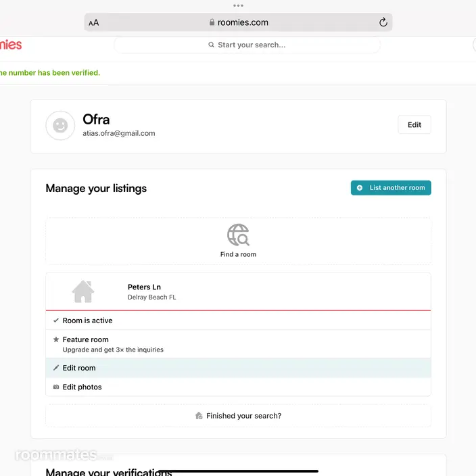Select Edit room
This screenshot has height=476, width=476.
pyautogui.click(x=238, y=368)
